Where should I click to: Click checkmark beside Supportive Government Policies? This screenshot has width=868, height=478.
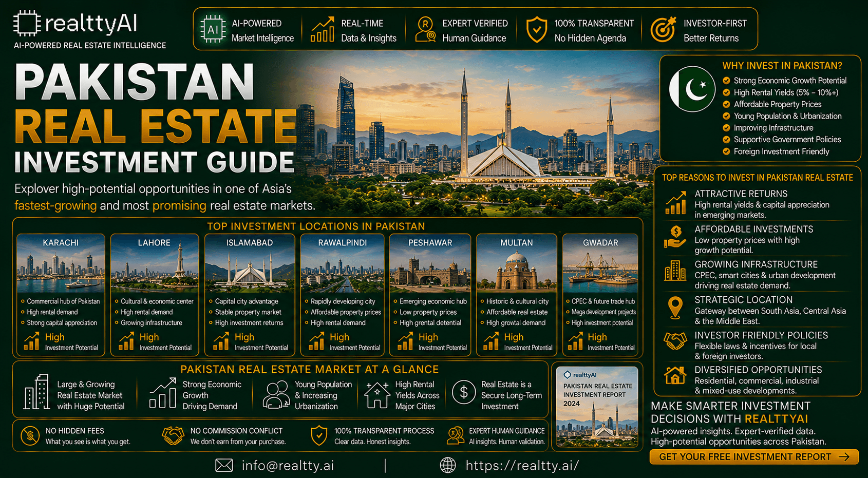click(726, 140)
